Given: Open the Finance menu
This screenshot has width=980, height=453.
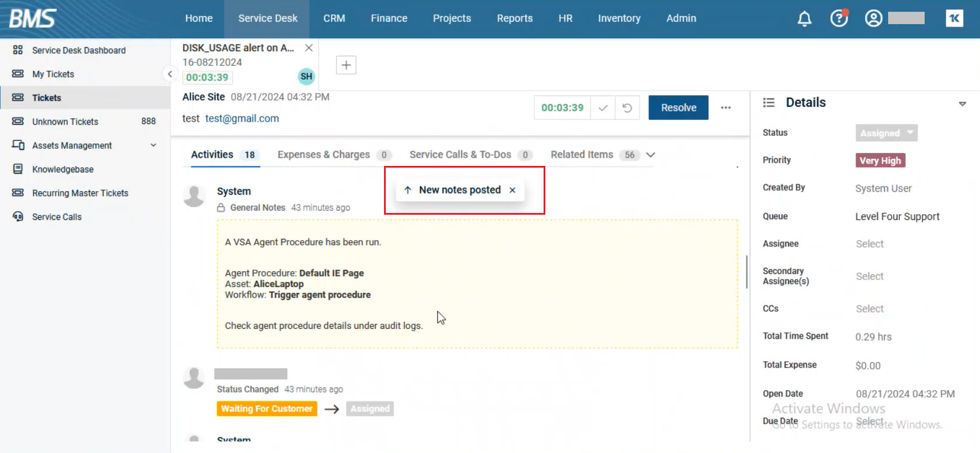Looking at the screenshot, I should coord(389,19).
